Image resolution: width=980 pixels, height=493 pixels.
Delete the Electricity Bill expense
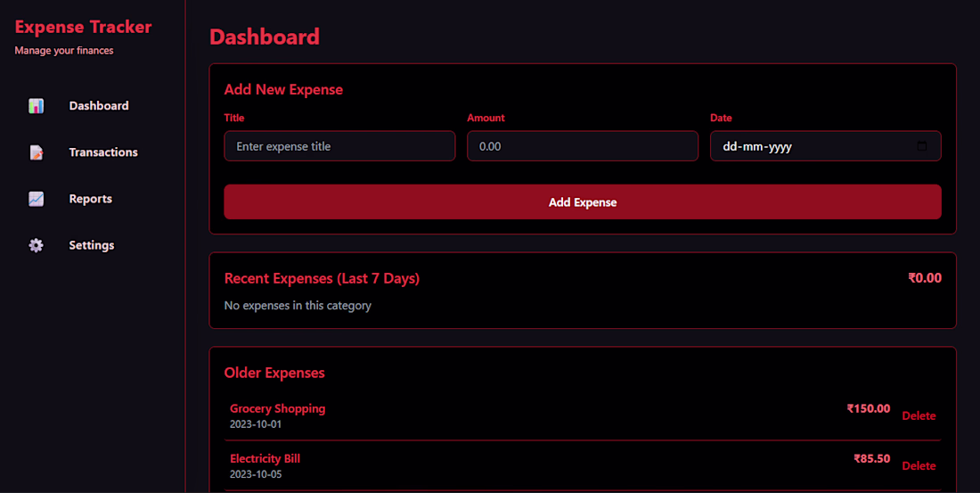click(x=919, y=466)
